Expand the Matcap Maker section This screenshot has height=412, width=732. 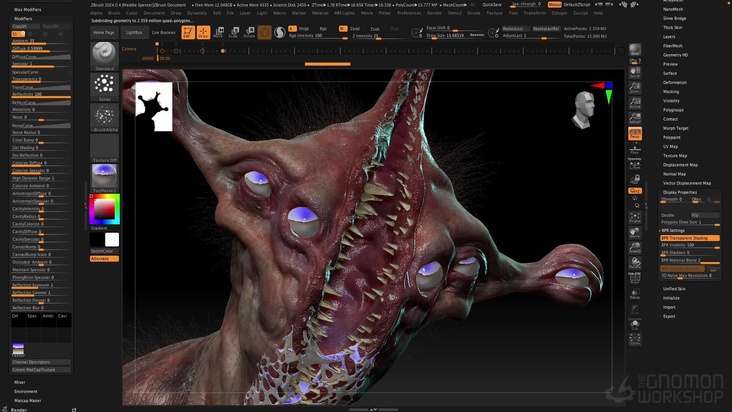(x=28, y=400)
